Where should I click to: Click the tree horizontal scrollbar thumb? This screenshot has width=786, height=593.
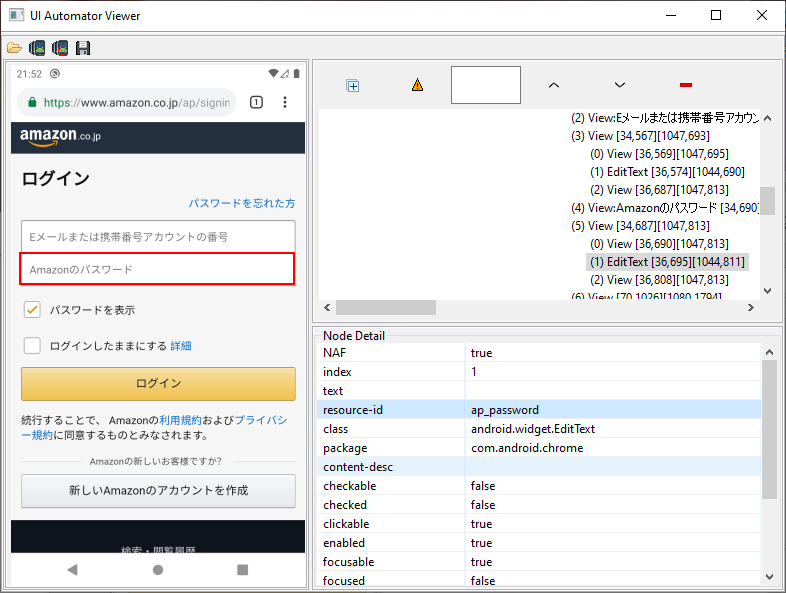click(x=385, y=307)
